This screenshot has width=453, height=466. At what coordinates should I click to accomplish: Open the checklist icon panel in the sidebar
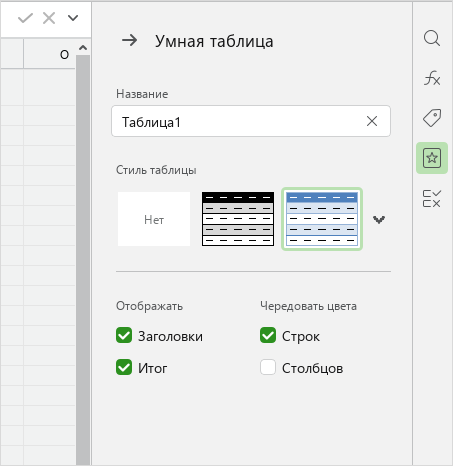coord(432,199)
